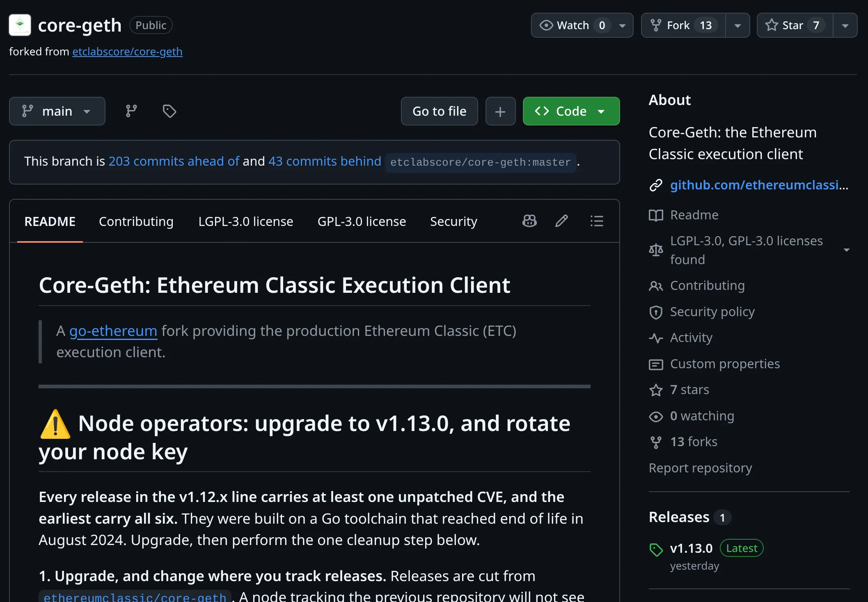Open the Security policy link

712,312
